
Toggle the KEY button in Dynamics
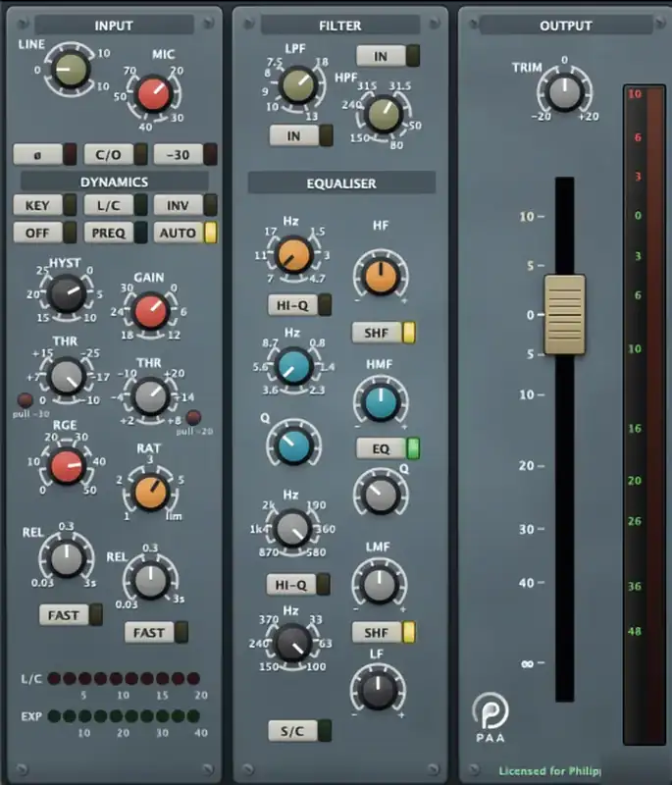[44, 205]
